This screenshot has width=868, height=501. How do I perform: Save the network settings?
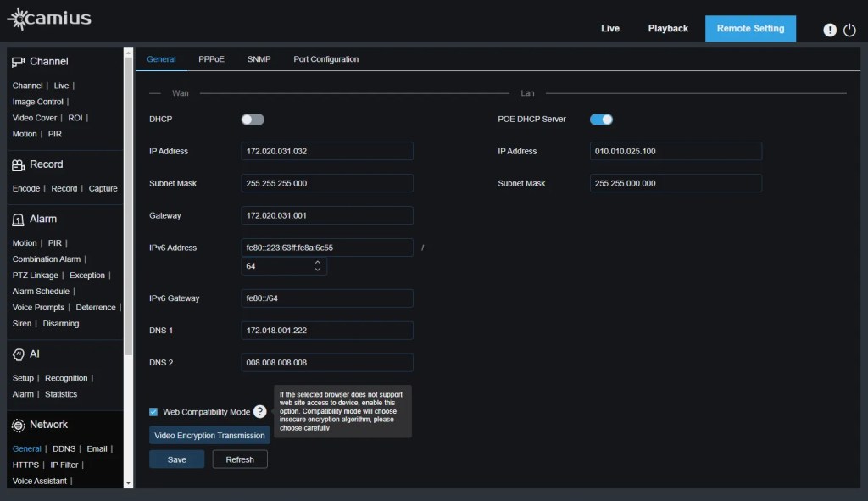tap(176, 459)
